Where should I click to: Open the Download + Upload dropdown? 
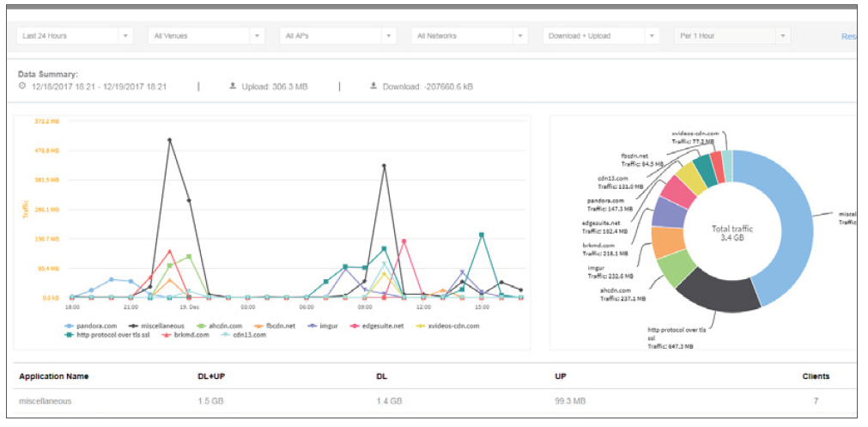601,36
